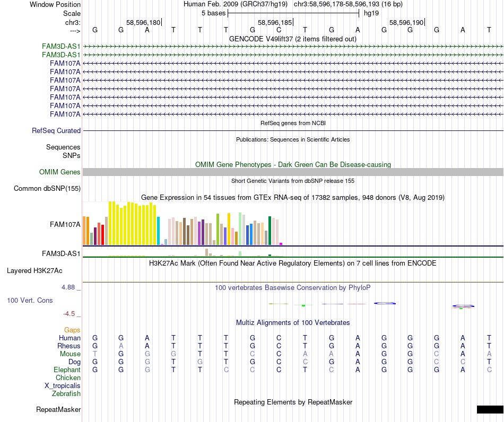Open the GENCODE V49lift37 track title
This screenshot has width=504, height=422.
(x=292, y=39)
